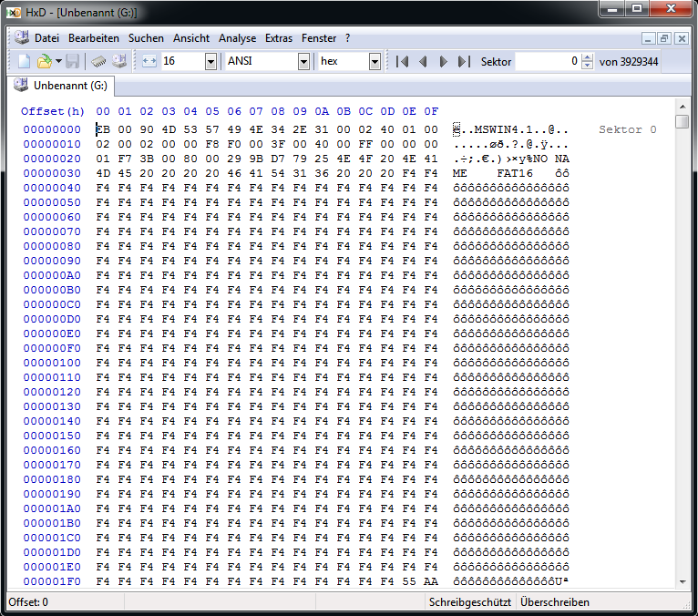
Task: Open the bytes per row dropdown showing 16
Action: point(210,61)
